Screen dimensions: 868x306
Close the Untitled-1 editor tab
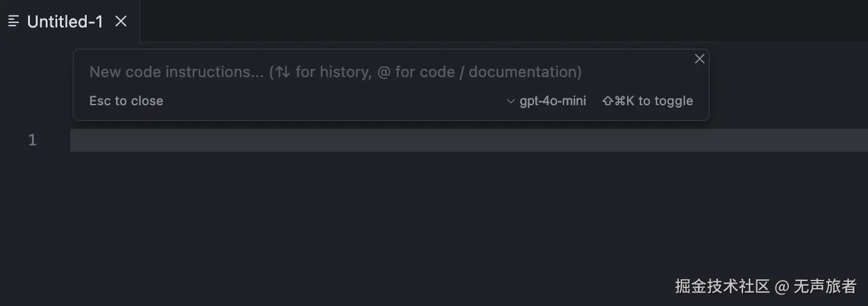coord(121,22)
